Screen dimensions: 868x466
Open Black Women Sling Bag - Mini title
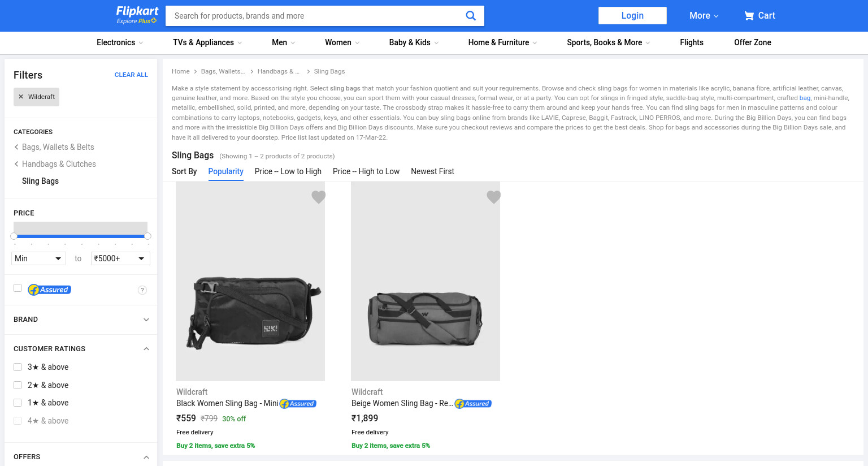coord(227,403)
